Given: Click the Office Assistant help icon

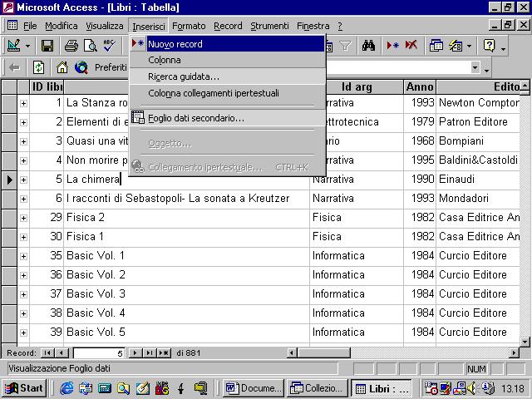Looking at the screenshot, I should tap(489, 46).
